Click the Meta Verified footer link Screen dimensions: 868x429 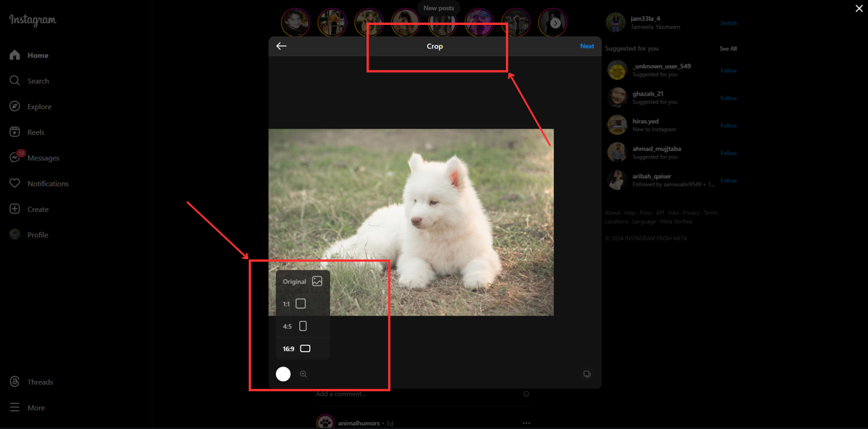(x=676, y=222)
